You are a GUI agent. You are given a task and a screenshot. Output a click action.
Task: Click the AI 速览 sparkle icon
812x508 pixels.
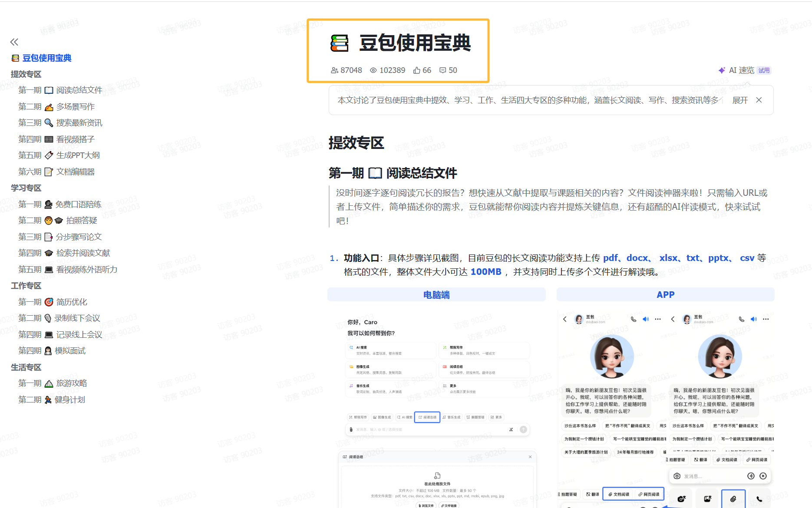(x=721, y=70)
